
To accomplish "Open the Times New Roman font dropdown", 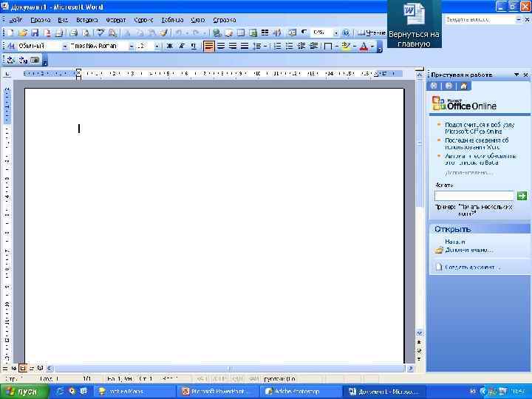I will 132,46.
